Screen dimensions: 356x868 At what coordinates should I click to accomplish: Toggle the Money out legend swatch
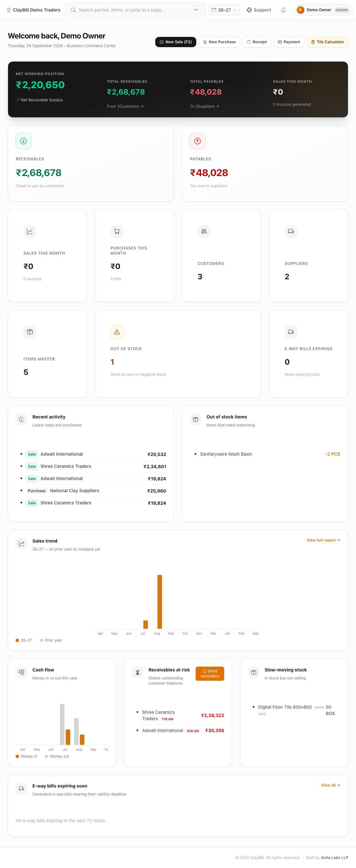coord(47,756)
